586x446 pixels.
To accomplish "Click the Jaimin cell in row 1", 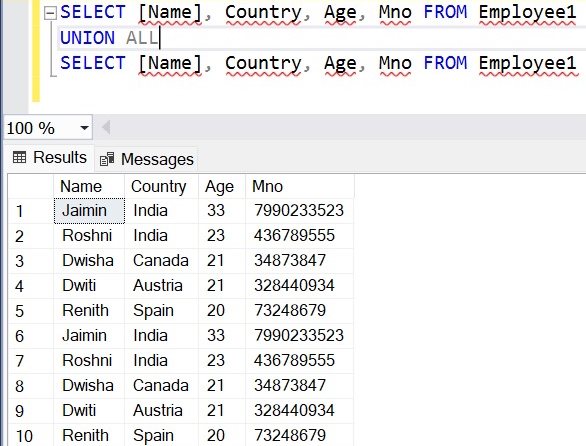I will tap(89, 211).
